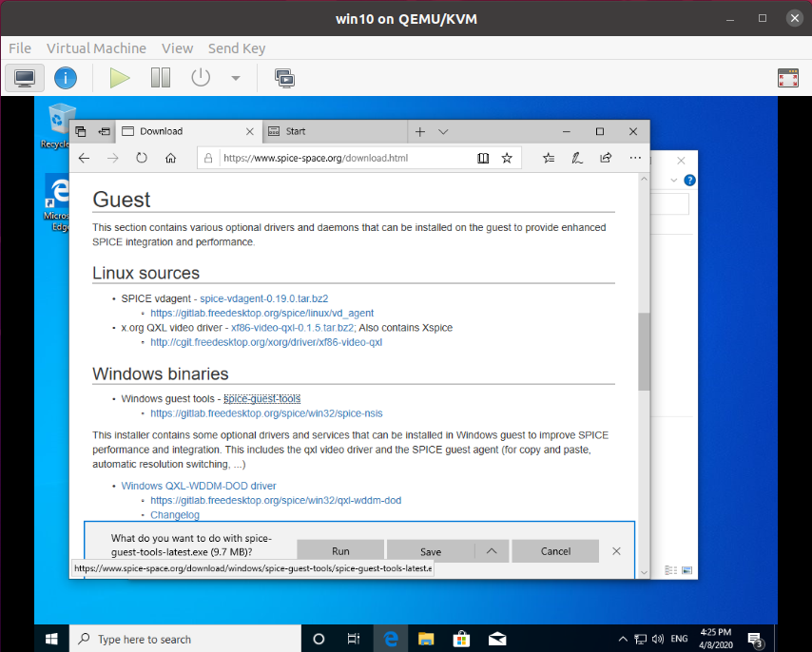Open Action Center notifications
The image size is (812, 652).
(x=756, y=640)
